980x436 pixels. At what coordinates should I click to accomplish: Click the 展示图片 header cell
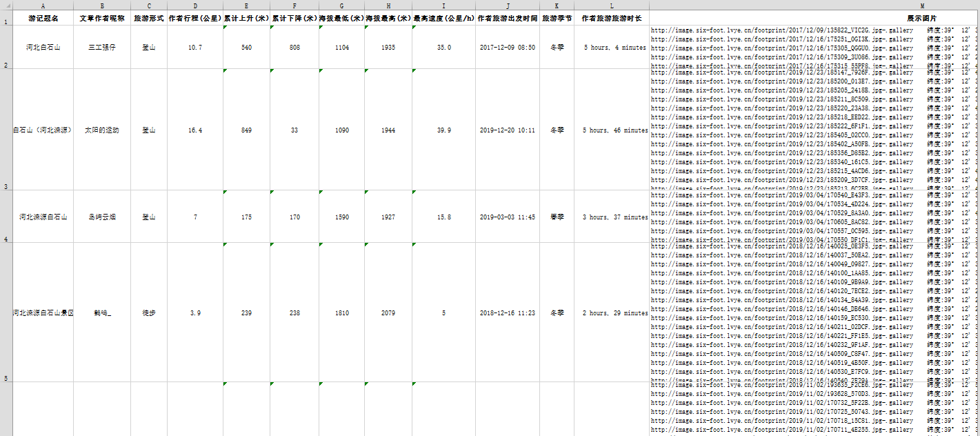point(814,19)
